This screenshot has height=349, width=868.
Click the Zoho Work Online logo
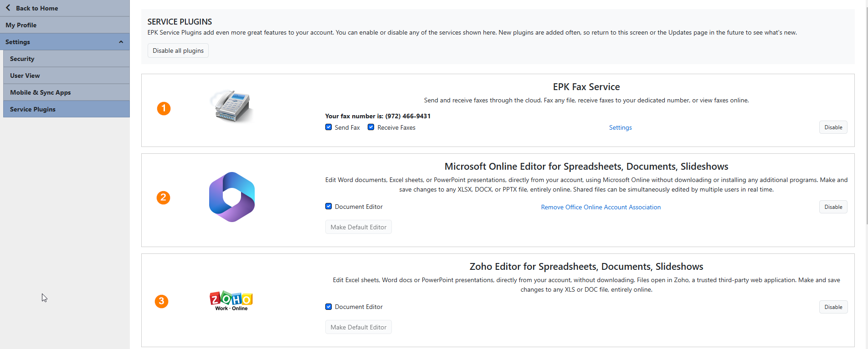click(231, 301)
